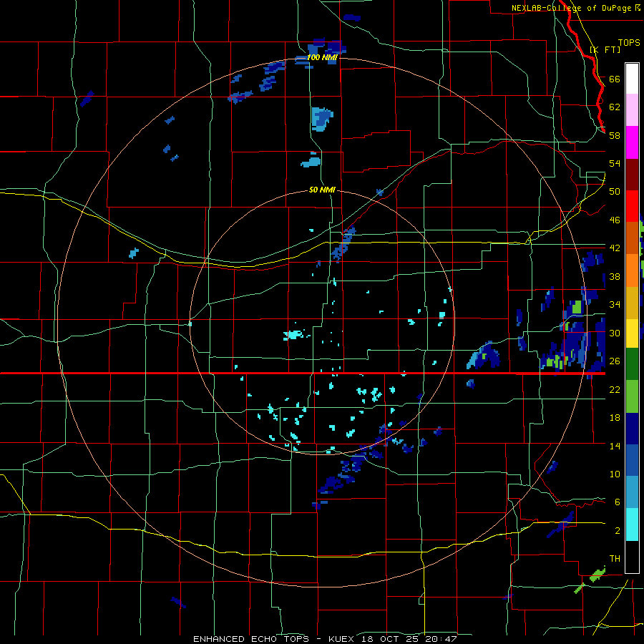This screenshot has width=644, height=644.
Task: Click the 22 value on the legend scale
Action: [x=615, y=389]
